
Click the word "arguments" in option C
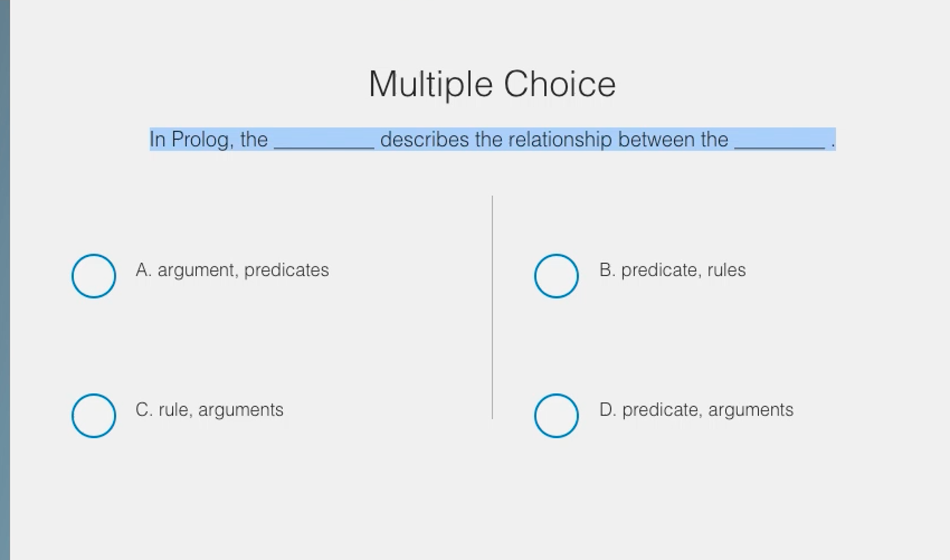[241, 410]
